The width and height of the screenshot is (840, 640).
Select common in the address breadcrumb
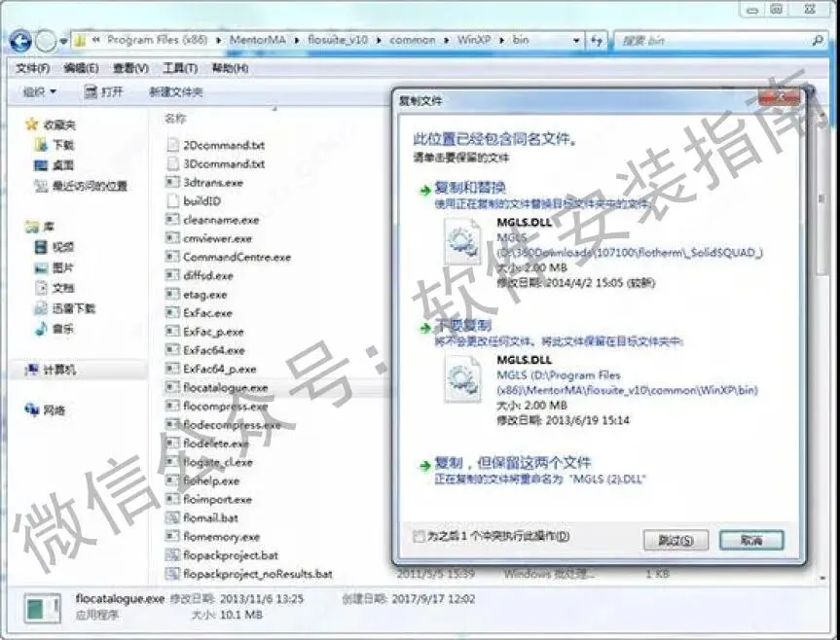412,40
